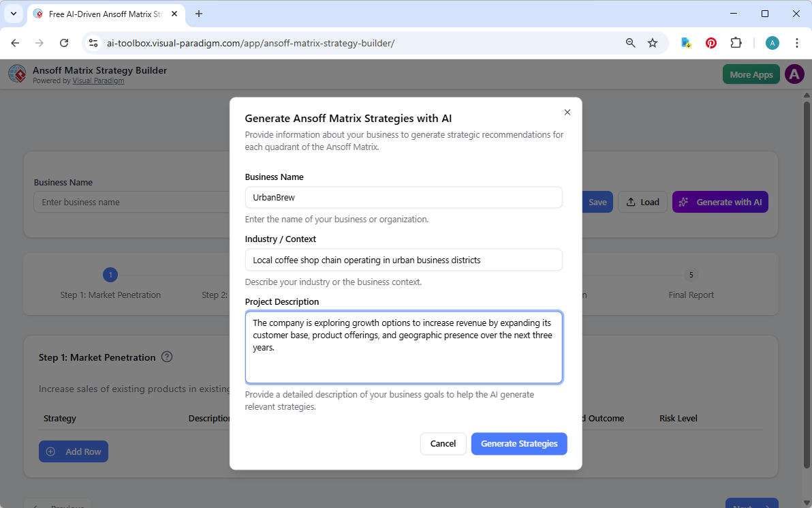The height and width of the screenshot is (508, 812).
Task: Bookmark the page using the star icon
Action: [x=653, y=42]
